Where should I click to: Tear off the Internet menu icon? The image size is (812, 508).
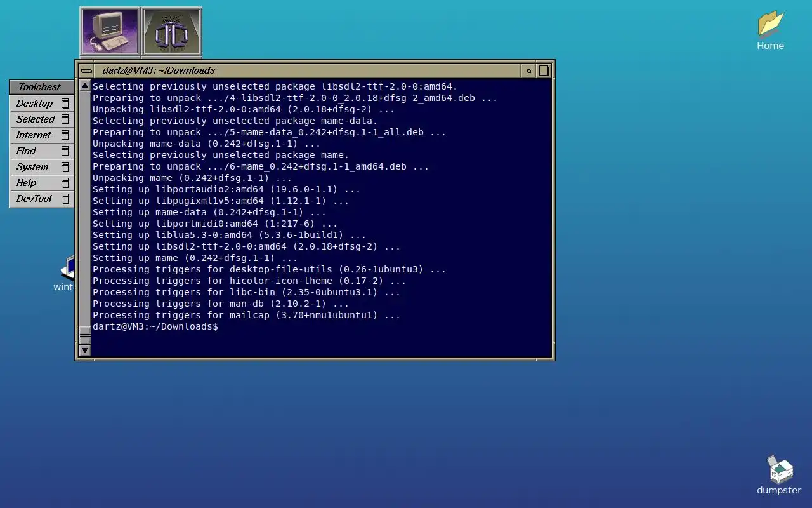(x=65, y=135)
